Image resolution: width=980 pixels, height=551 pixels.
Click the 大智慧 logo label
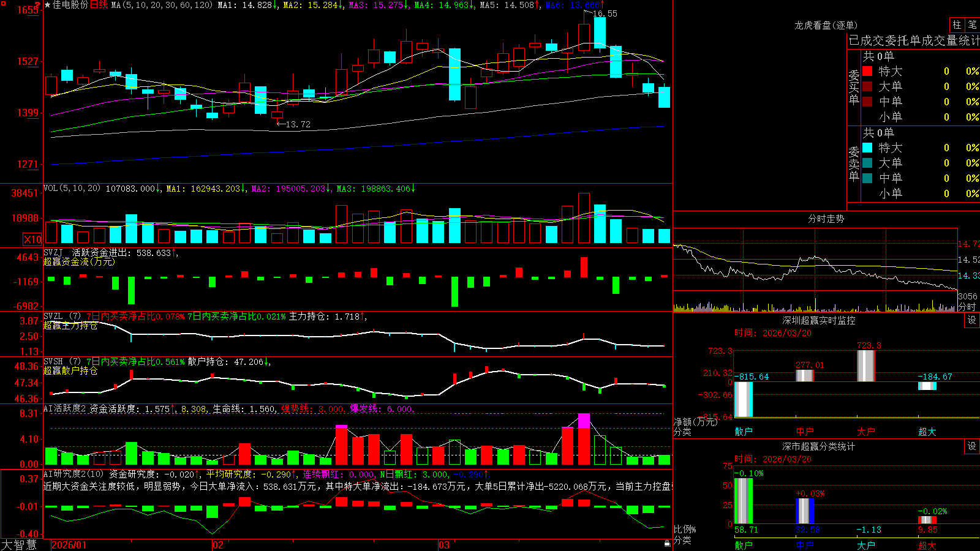click(19, 545)
